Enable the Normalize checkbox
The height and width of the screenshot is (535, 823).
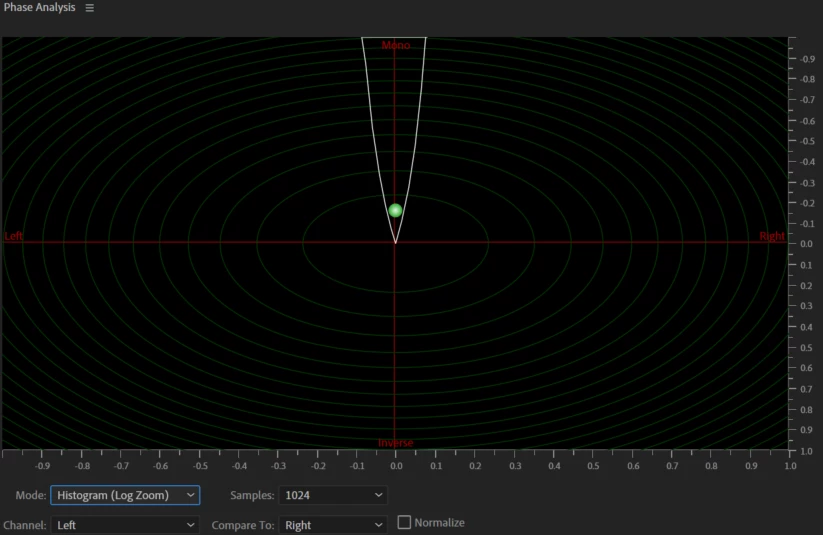point(404,522)
